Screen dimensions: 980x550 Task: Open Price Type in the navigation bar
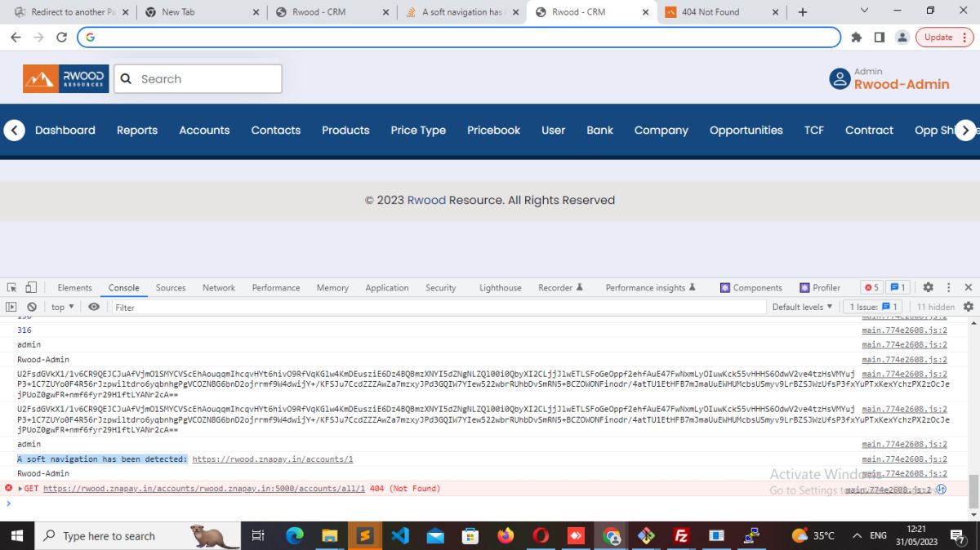coord(418,130)
